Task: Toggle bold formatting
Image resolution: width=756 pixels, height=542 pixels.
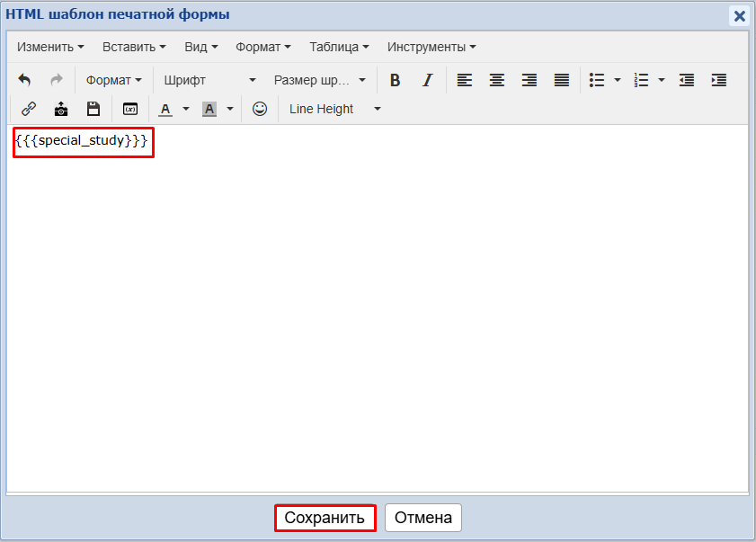Action: [395, 80]
